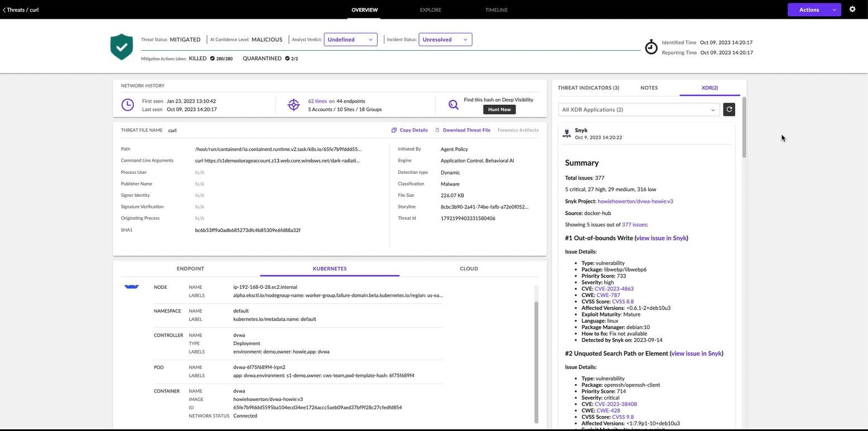Click the XDR panel refresh icon

coord(729,110)
